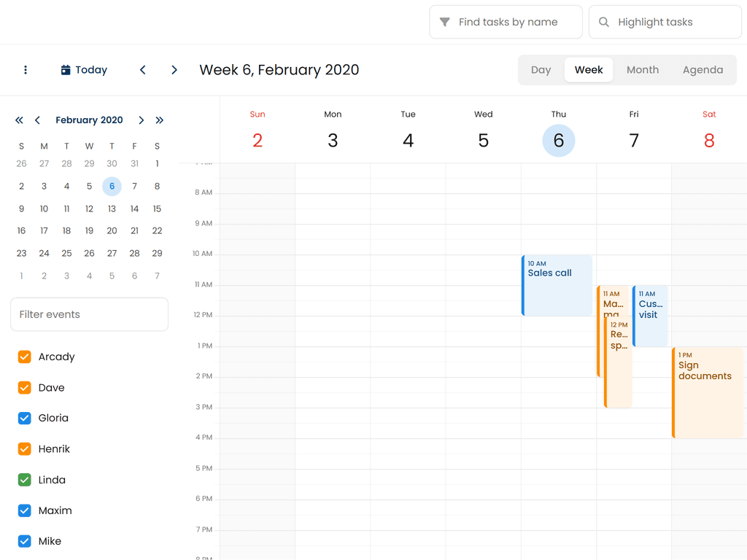Disable the Linda checkbox
The image size is (747, 560).
click(25, 480)
